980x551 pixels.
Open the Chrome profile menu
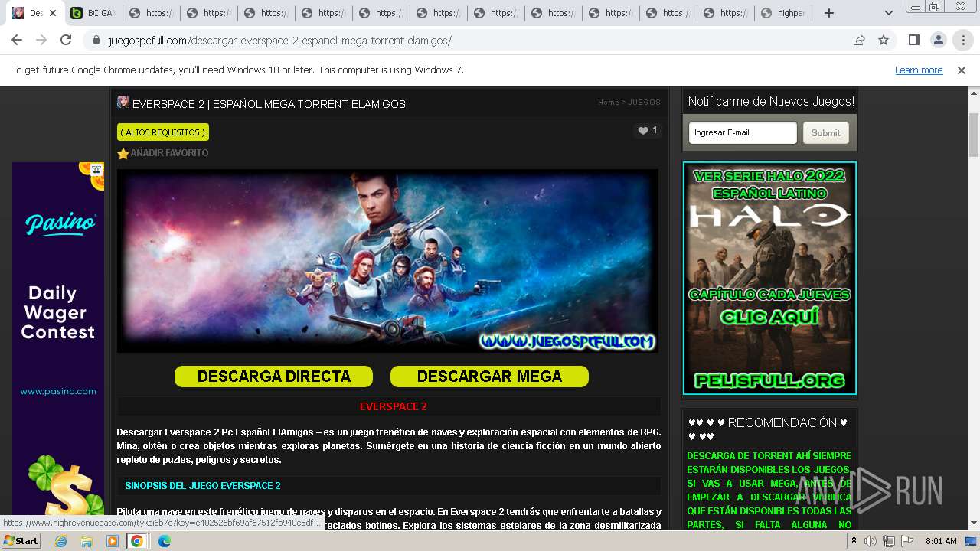click(938, 40)
